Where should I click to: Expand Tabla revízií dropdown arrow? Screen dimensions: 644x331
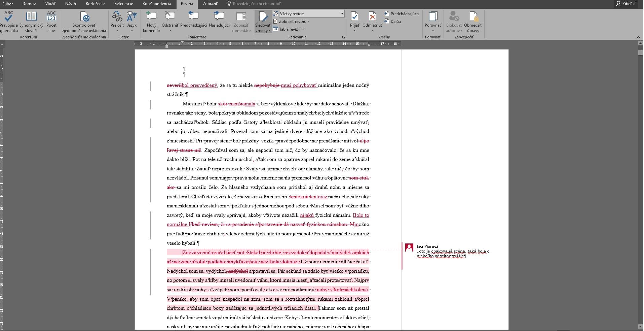coord(304,29)
